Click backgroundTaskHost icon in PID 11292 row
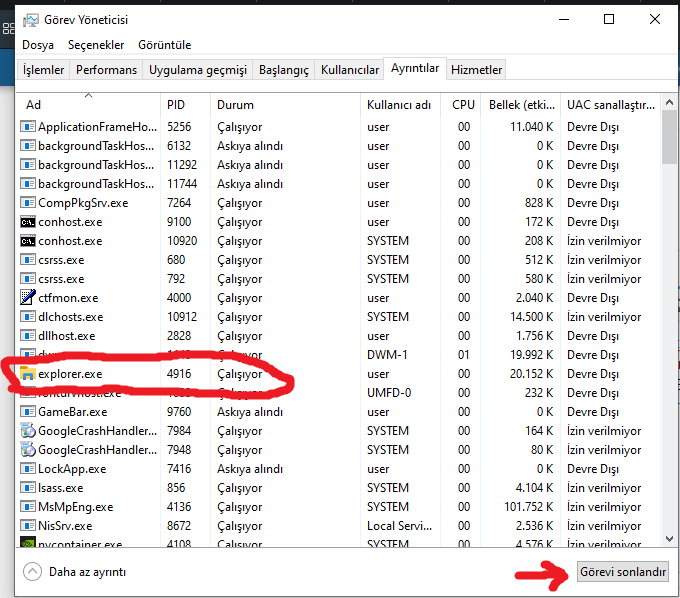The image size is (680, 598). click(x=28, y=165)
